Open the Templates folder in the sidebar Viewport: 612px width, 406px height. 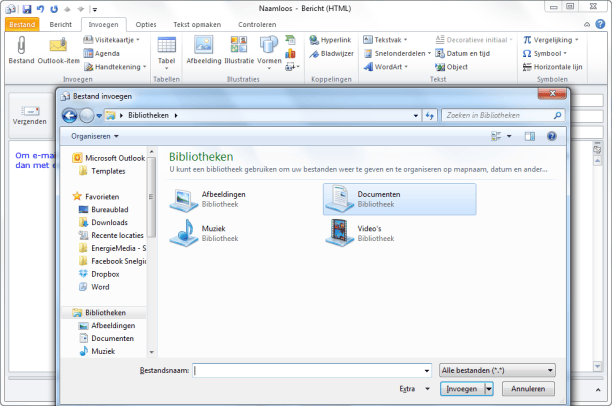(102, 171)
